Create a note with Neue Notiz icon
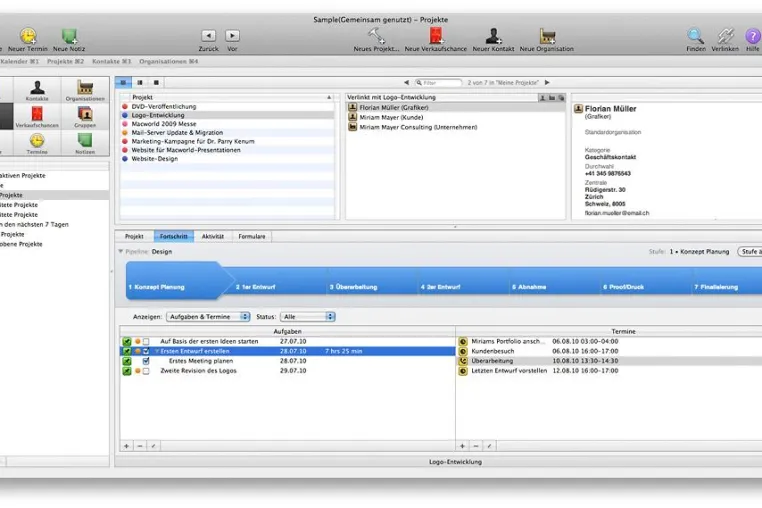This screenshot has height=508, width=762. 69,36
